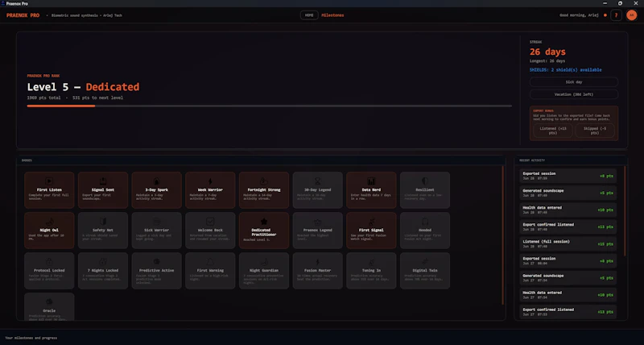The height and width of the screenshot is (345, 644).
Task: Click the Predictive Active badge icon
Action: pyautogui.click(x=156, y=261)
